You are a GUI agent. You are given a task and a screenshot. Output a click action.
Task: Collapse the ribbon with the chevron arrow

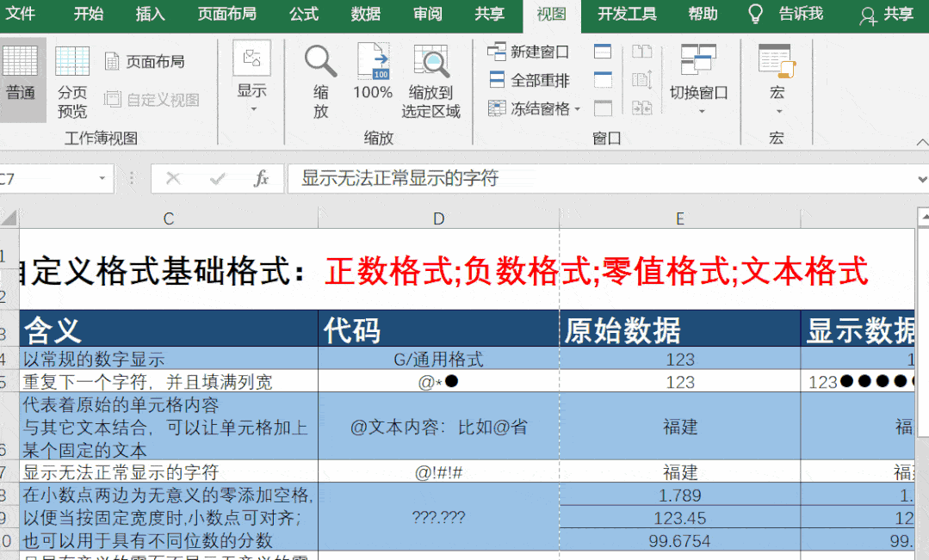coord(921,142)
